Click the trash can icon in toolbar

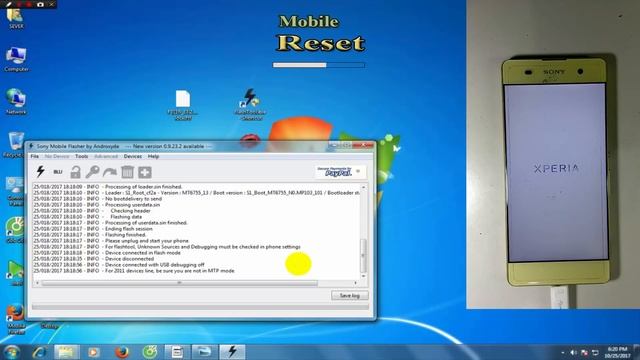(x=127, y=172)
